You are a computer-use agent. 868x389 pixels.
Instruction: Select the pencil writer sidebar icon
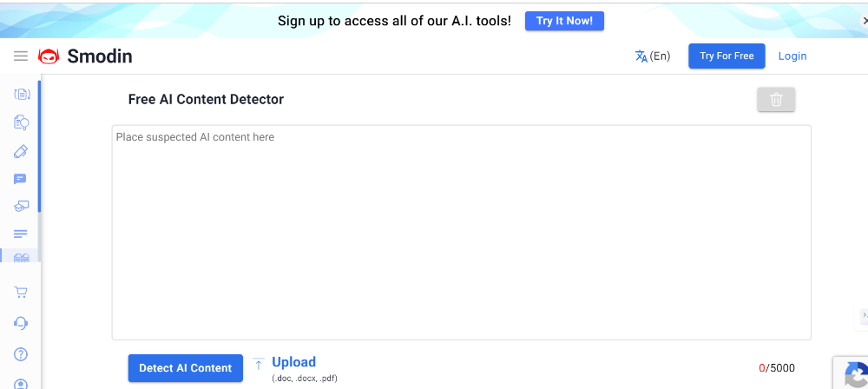click(x=22, y=151)
